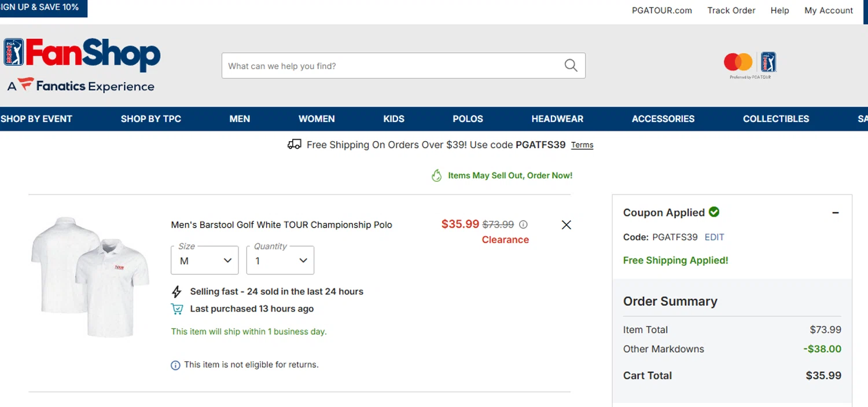Screen dimensions: 868x407
Task: Open the Shop By TPC menu
Action: tap(151, 119)
